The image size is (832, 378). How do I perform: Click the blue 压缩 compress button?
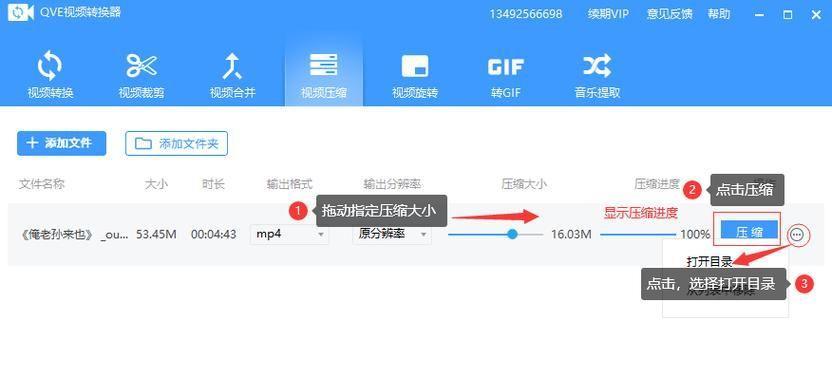click(749, 231)
